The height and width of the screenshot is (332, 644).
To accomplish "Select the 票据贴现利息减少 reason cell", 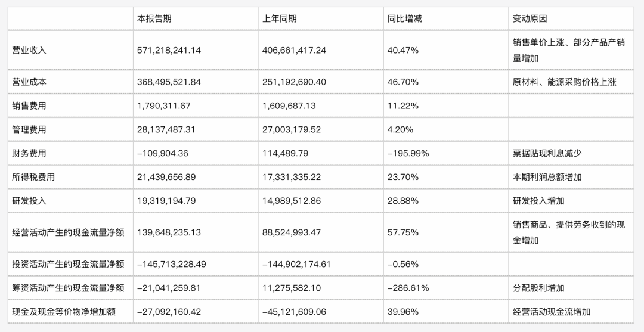I will click(547, 153).
